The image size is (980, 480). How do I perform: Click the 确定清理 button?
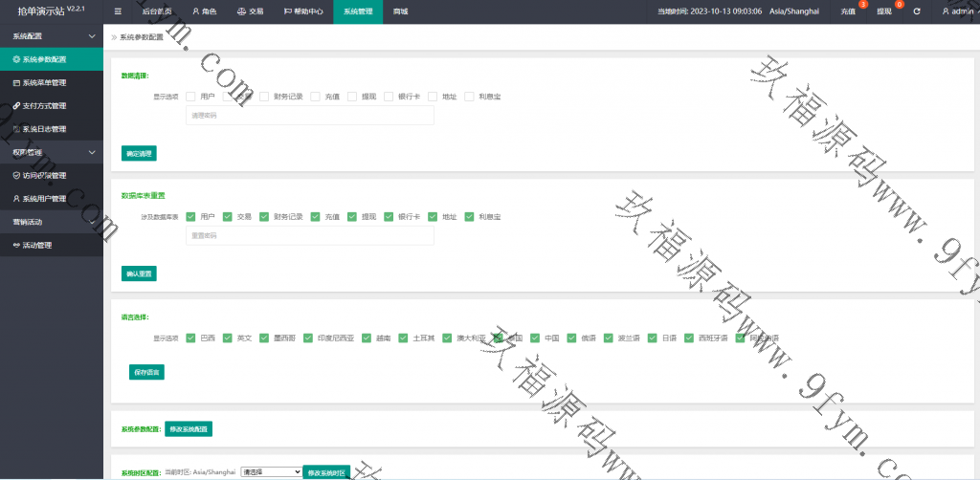[139, 153]
